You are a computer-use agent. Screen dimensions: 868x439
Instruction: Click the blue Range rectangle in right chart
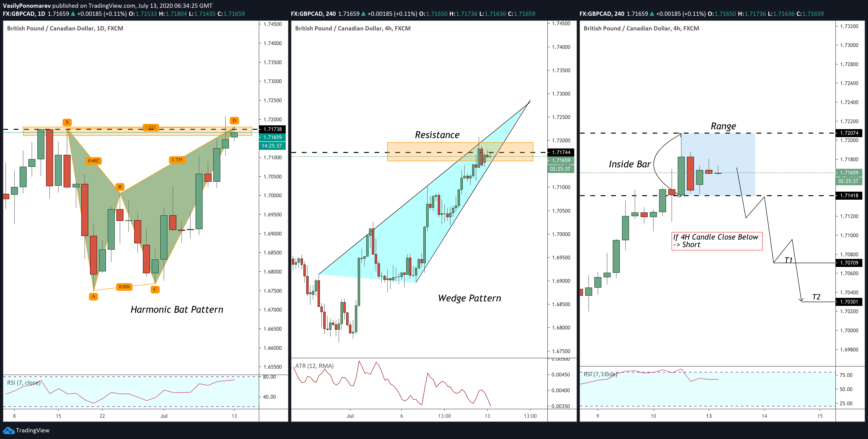tap(718, 164)
